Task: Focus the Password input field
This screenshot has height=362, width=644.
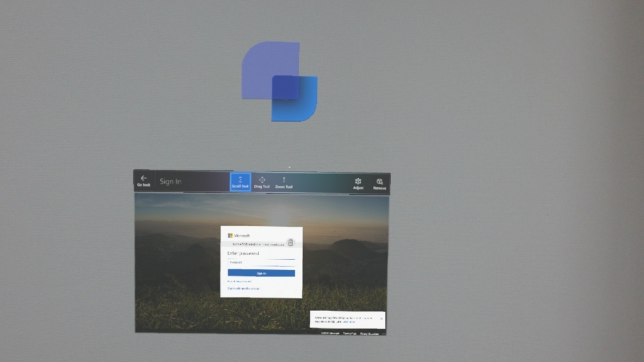Action: 261,262
